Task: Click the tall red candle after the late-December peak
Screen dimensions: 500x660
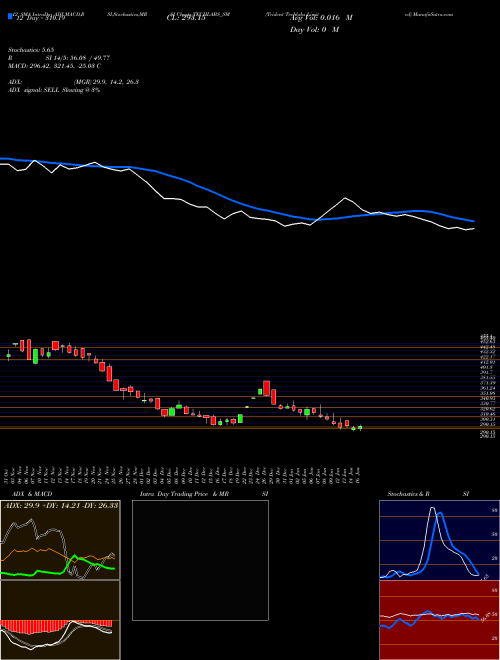Action: pyautogui.click(x=273, y=397)
